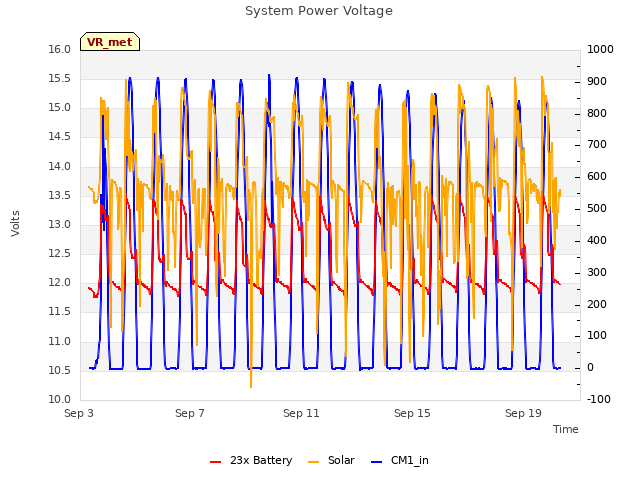640x480 pixels.
Task: Click the Sep 19 x-axis tick label
Action: coord(523,413)
